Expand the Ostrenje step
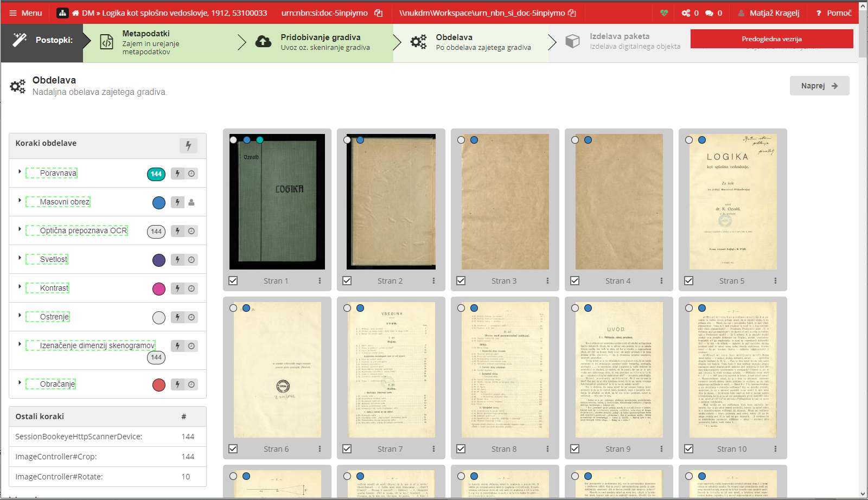 pos(20,315)
